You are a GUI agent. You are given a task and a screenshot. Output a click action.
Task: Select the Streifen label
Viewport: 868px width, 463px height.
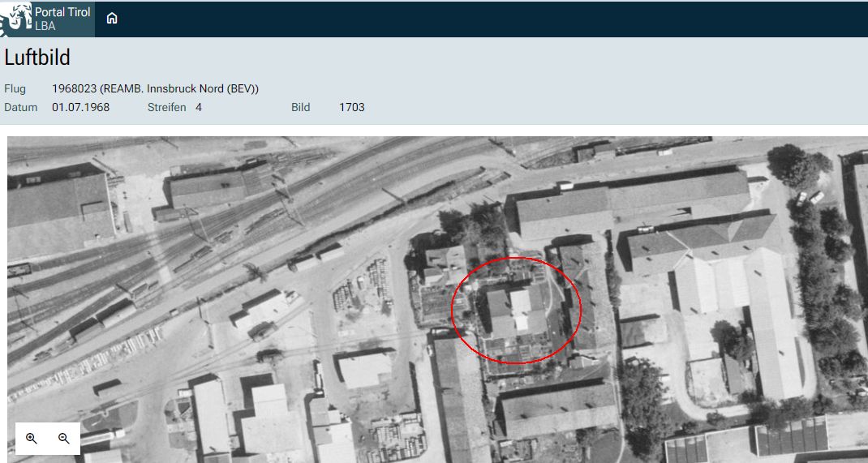166,107
